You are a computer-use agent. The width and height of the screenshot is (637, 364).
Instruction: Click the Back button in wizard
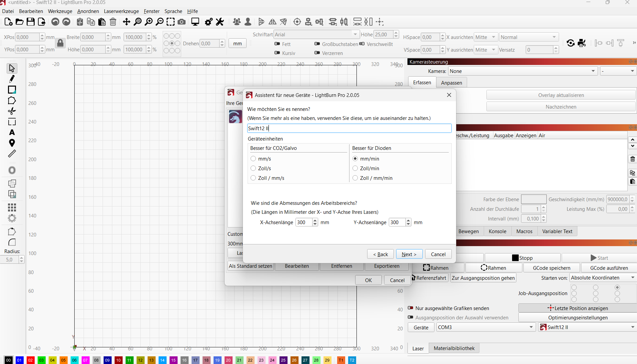pyautogui.click(x=380, y=254)
